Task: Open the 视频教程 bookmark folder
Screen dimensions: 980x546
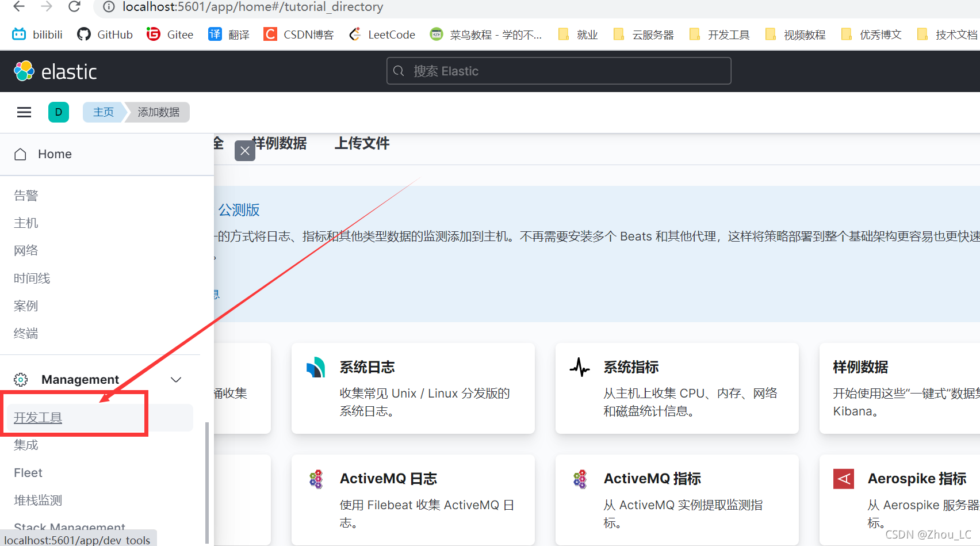Action: pos(795,35)
